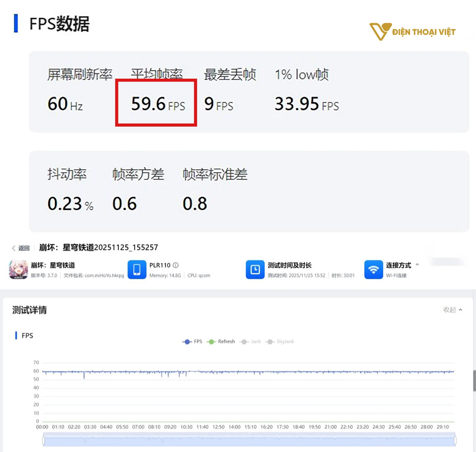Image resolution: width=476 pixels, height=452 pixels.
Task: Click the 返回 back button
Action: coord(24,247)
